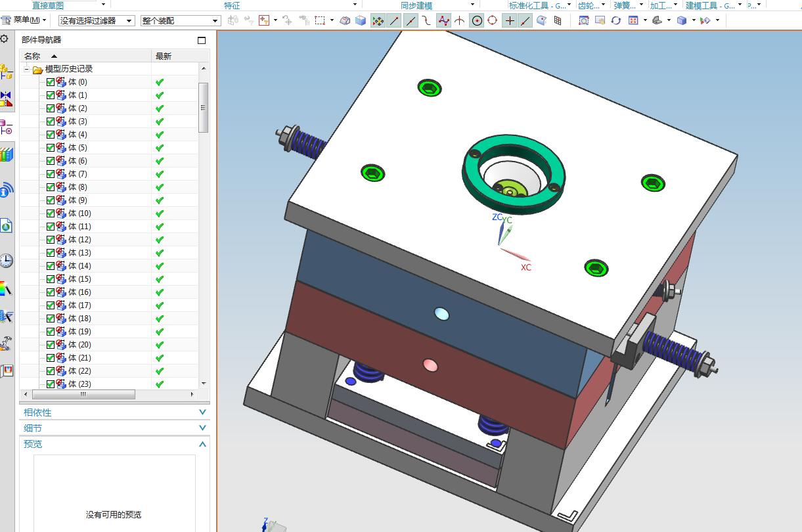Image resolution: width=802 pixels, height=532 pixels.
Task: Uncheck the 体 (12) body checkbox
Action: point(51,240)
